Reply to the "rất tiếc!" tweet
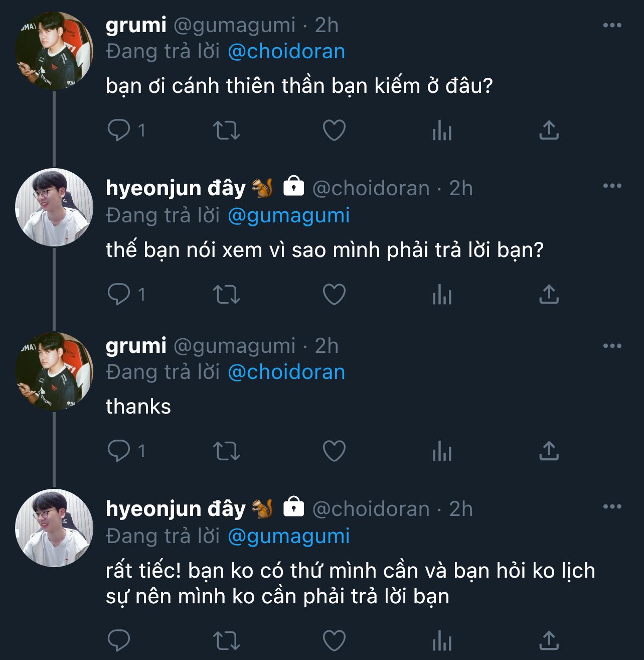This screenshot has width=644, height=660. pyautogui.click(x=119, y=640)
